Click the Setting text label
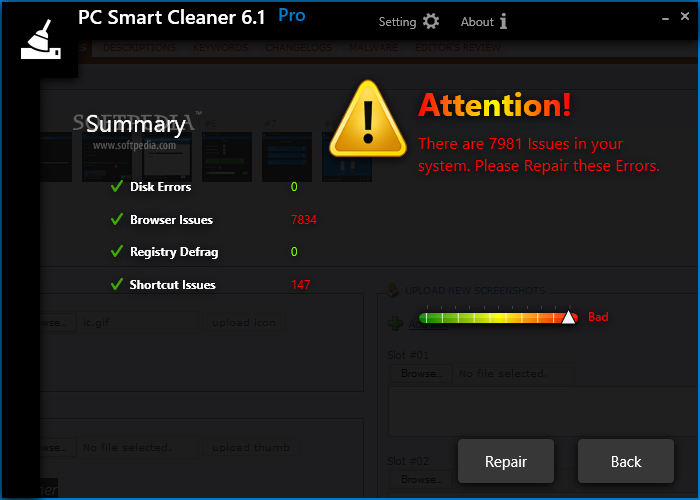 coord(397,22)
